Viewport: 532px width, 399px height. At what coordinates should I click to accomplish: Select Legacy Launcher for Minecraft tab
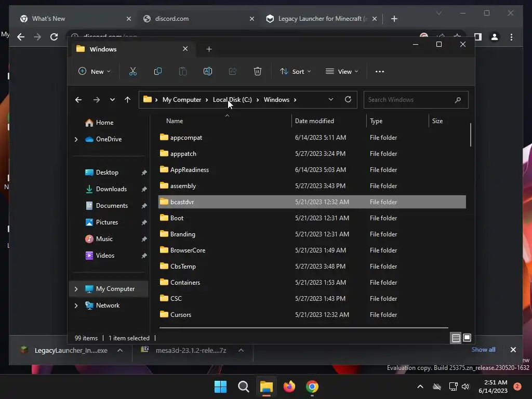[x=322, y=19]
